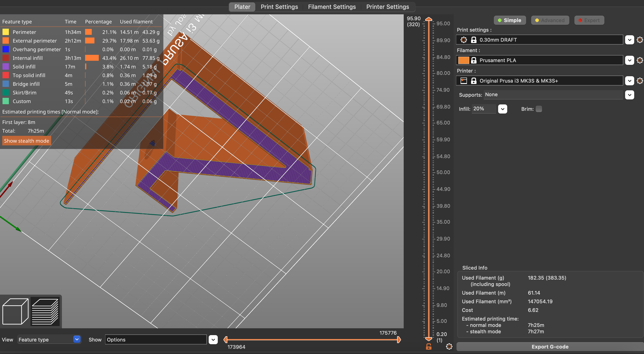This screenshot has height=354, width=644.
Task: Click the Show stealth mode button
Action: (x=26, y=141)
